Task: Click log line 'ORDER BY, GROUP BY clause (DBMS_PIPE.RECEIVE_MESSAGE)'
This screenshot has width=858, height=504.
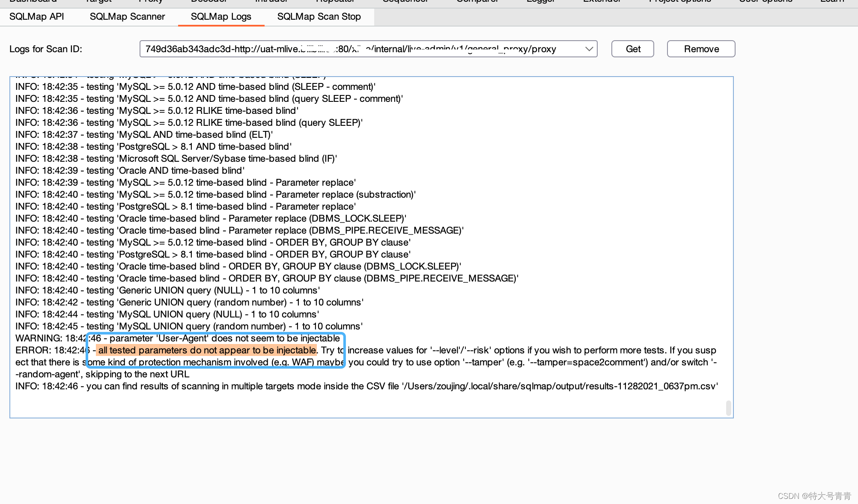Action: (x=267, y=279)
